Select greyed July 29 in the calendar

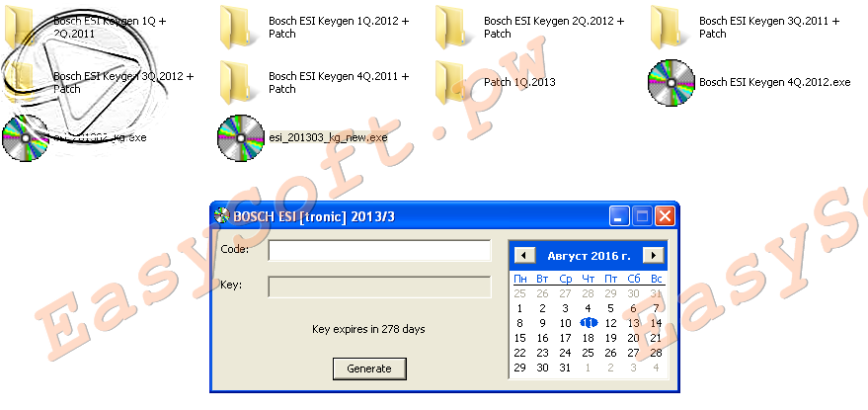(x=610, y=293)
